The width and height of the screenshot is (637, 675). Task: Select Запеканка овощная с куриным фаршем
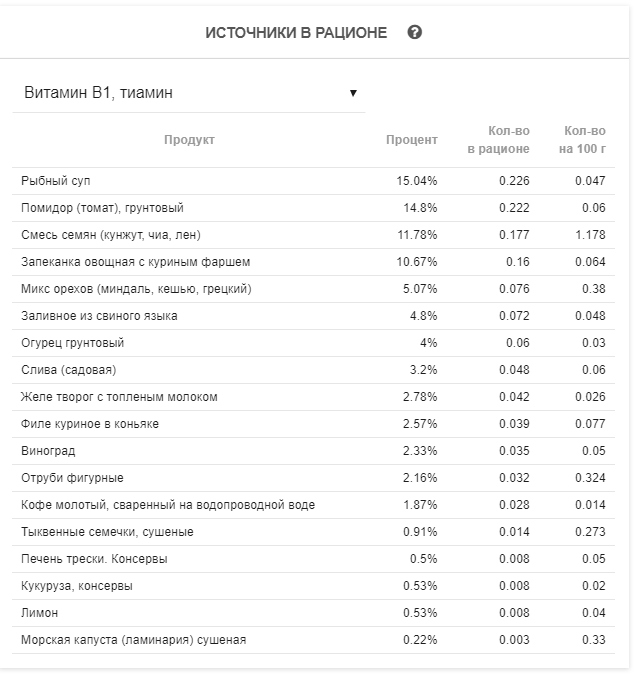click(135, 262)
